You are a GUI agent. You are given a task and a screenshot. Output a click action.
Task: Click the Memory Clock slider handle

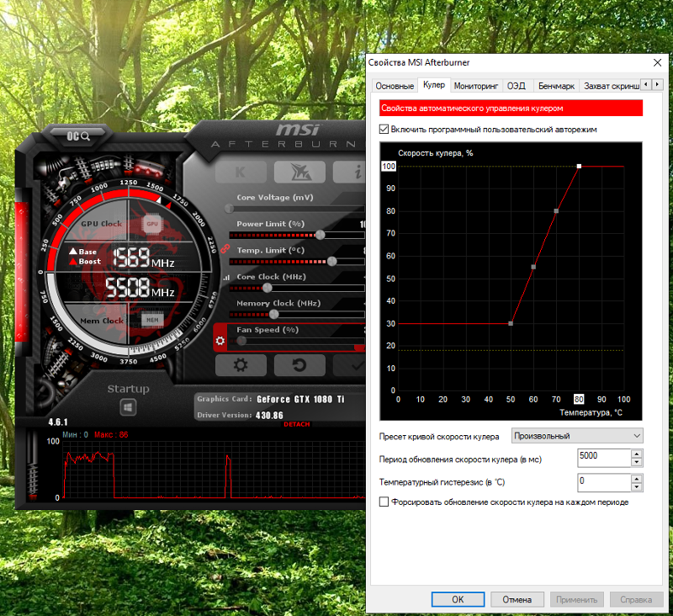[x=274, y=314]
